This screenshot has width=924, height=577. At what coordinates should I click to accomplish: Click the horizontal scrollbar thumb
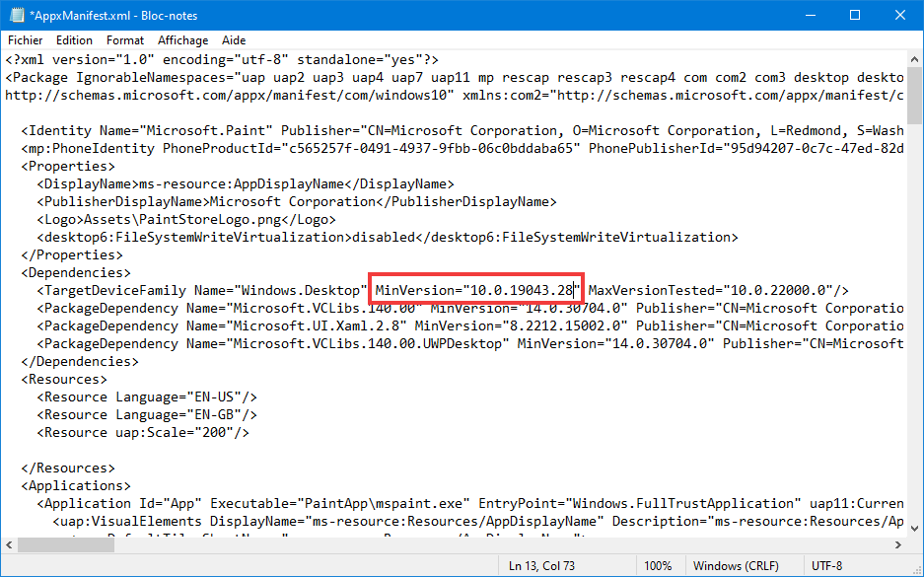pos(66,544)
